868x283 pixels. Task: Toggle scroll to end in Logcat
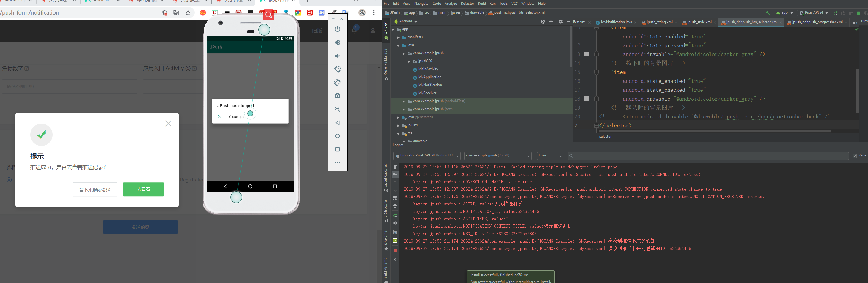coord(395,175)
